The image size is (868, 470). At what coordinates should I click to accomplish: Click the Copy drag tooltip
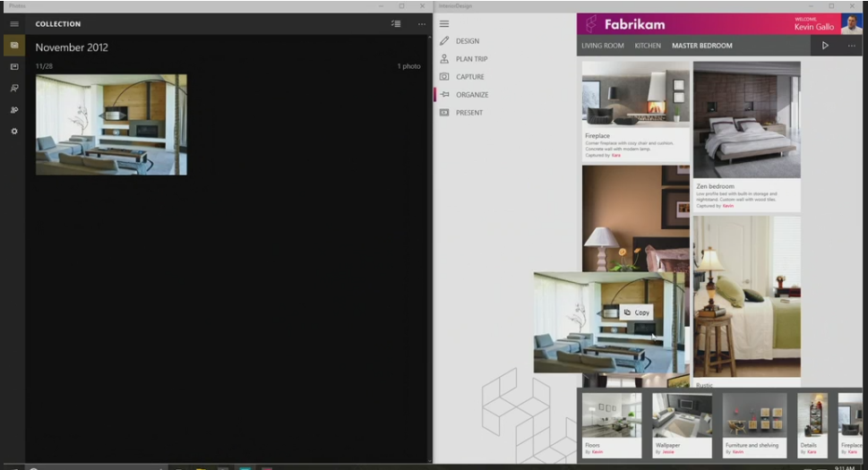637,312
